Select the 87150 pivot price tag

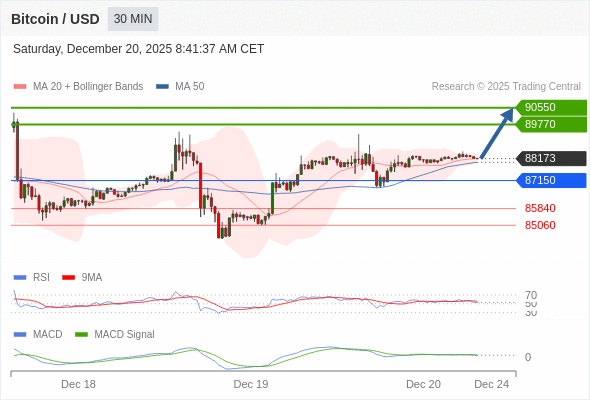click(551, 180)
